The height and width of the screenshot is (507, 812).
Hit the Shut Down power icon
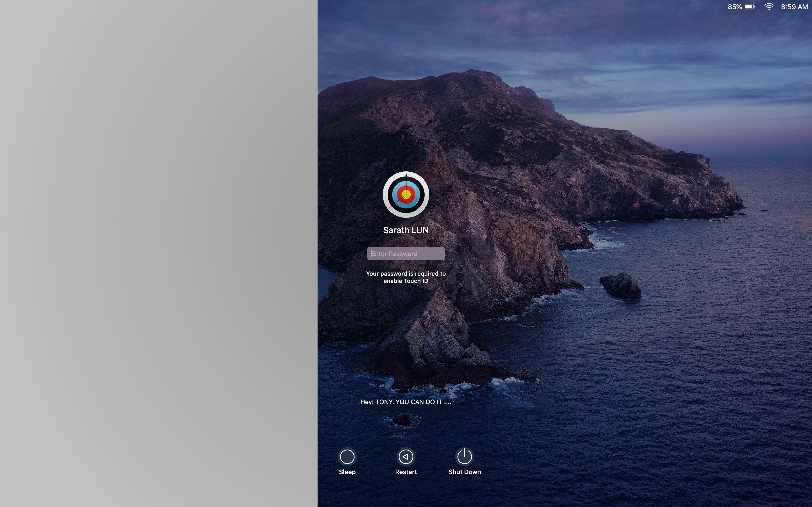tap(464, 456)
